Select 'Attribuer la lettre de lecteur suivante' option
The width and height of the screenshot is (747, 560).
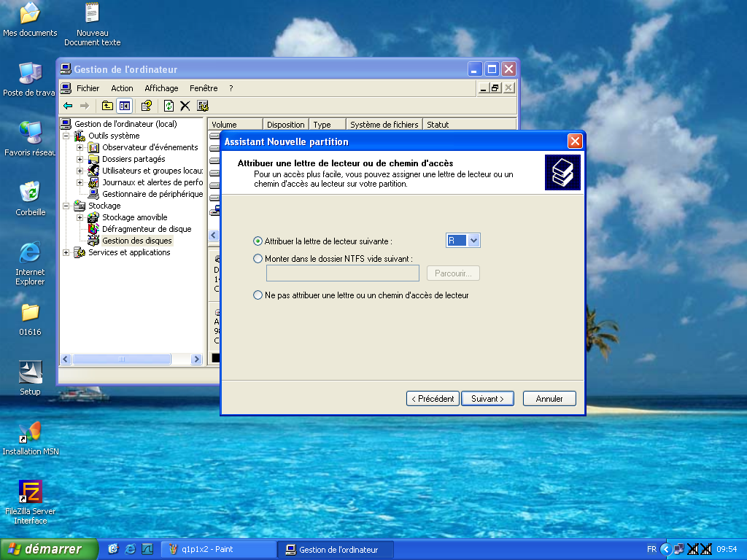(x=258, y=240)
